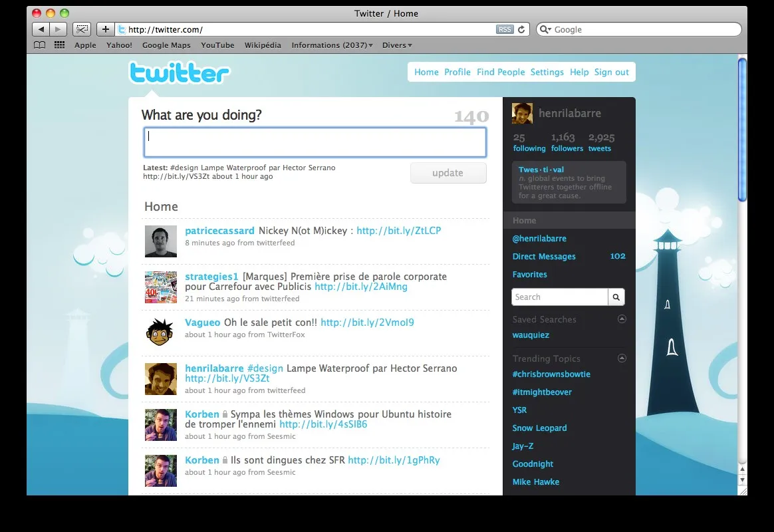The height and width of the screenshot is (532, 774).
Task: View the 1,163 followers list
Action: [567, 142]
